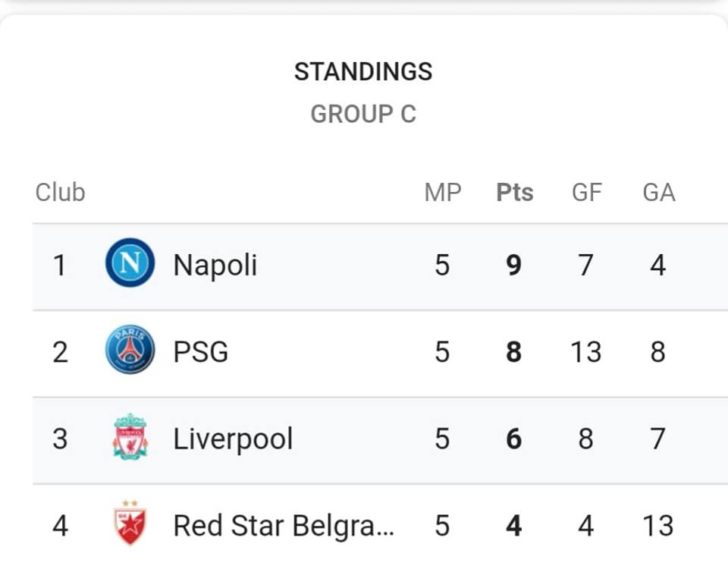Click the Liverpool club crest icon
This screenshot has width=728, height=566.
130,437
